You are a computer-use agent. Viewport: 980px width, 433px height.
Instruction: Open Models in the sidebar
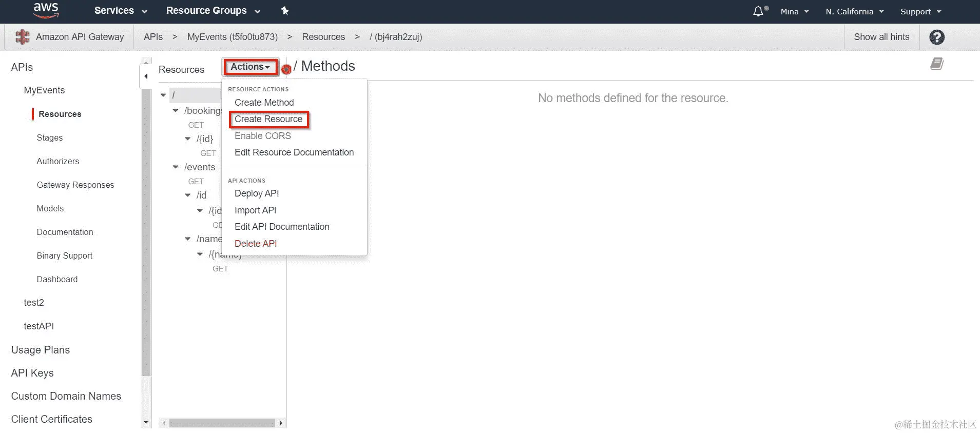tap(50, 208)
